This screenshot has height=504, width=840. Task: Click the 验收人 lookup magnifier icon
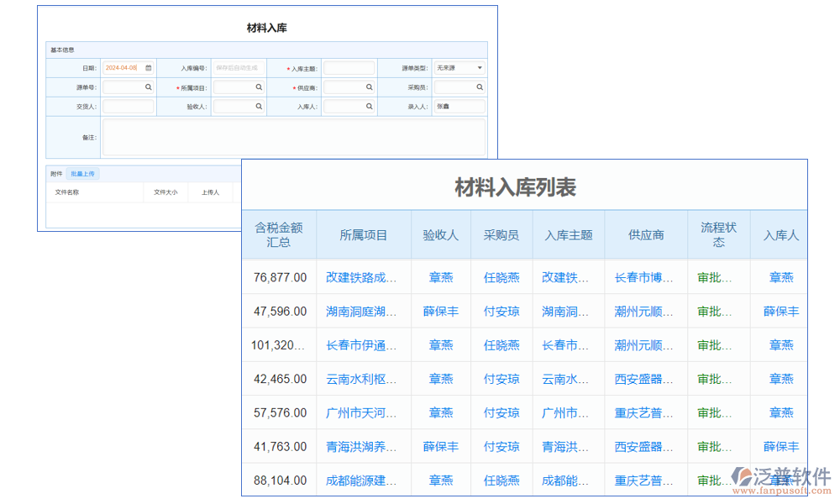tap(258, 106)
